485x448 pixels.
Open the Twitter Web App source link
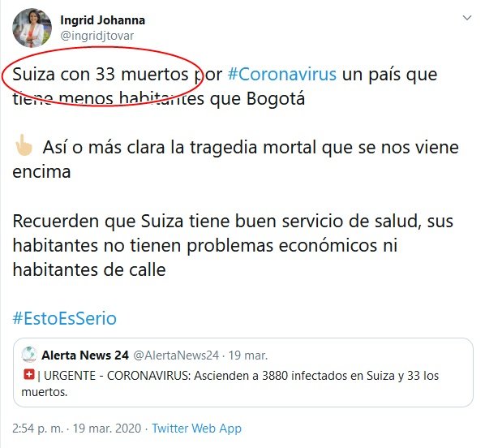[196, 429]
